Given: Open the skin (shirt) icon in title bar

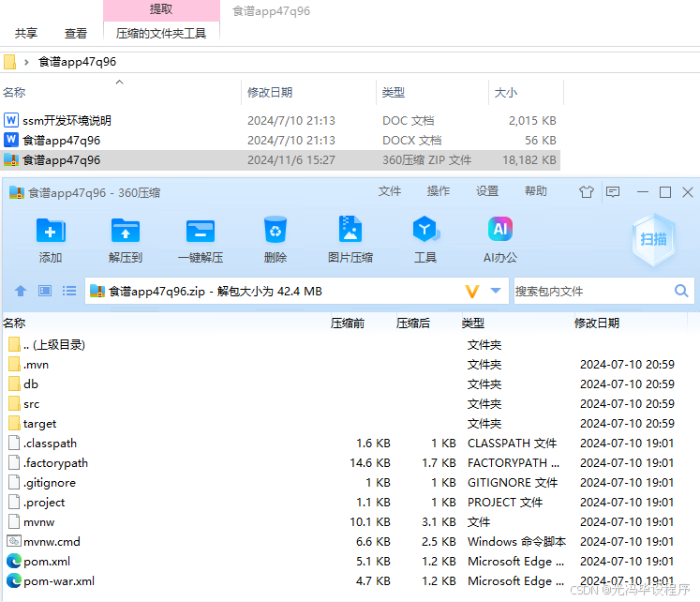Looking at the screenshot, I should [x=587, y=192].
